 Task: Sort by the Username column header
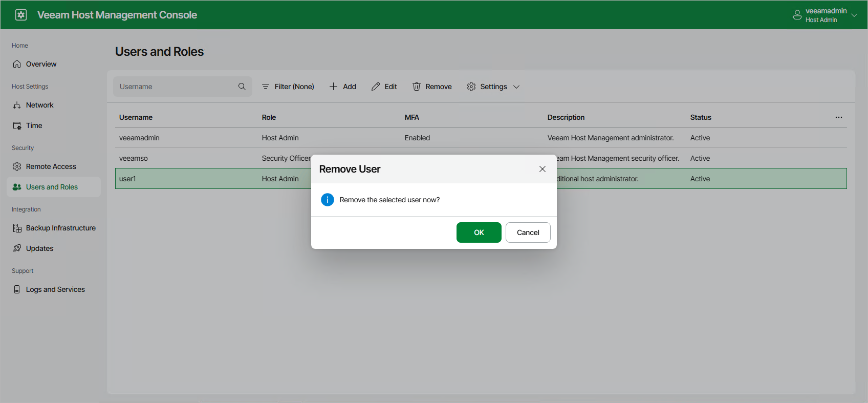(x=136, y=117)
